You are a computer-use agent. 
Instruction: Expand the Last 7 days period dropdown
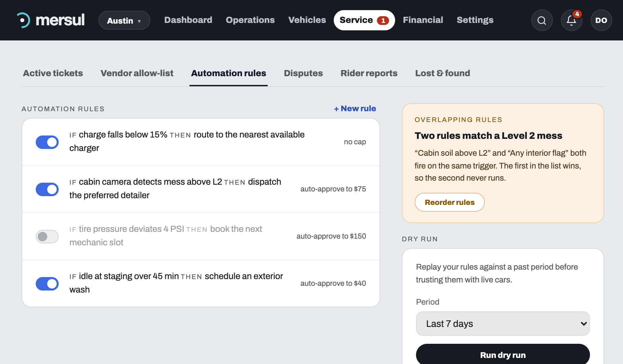[x=503, y=324]
